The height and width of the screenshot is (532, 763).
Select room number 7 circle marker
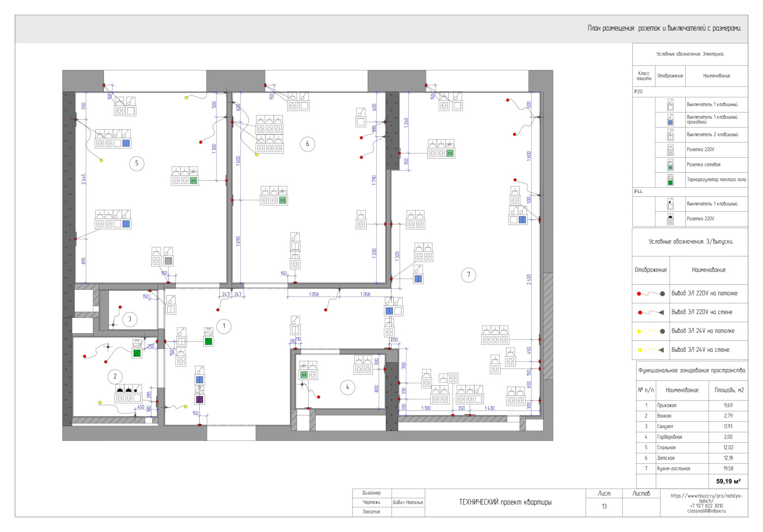pyautogui.click(x=468, y=275)
